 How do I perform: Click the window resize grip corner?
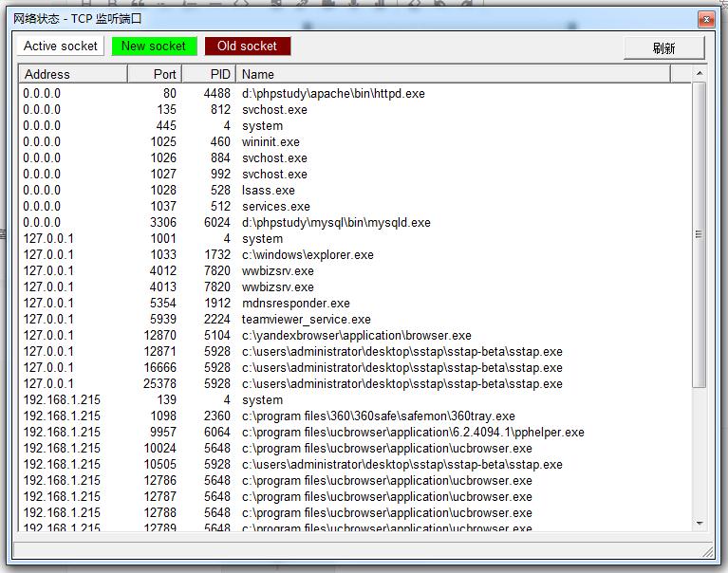[x=707, y=551]
